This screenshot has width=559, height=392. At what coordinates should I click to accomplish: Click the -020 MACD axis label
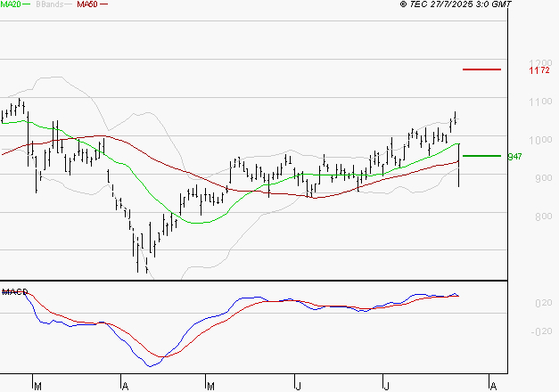[541, 331]
